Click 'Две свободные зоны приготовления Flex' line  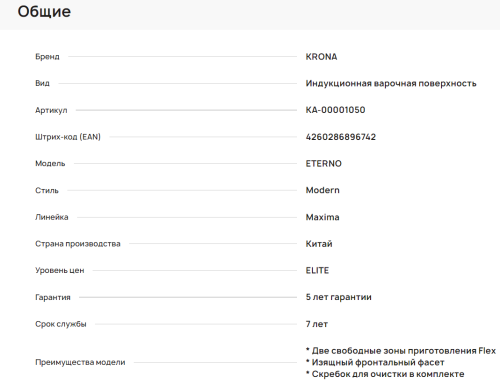[401, 351]
